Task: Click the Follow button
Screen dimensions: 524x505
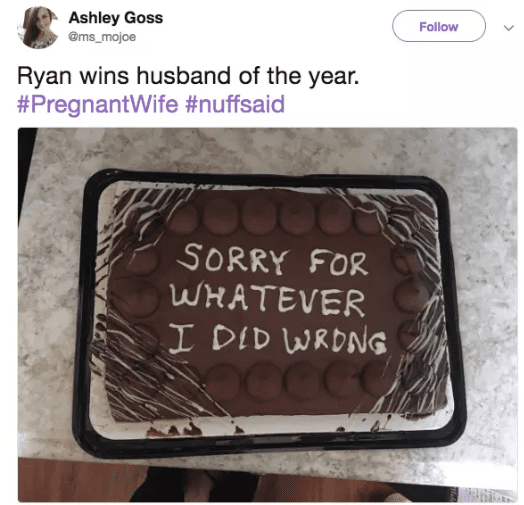Action: coord(438,26)
